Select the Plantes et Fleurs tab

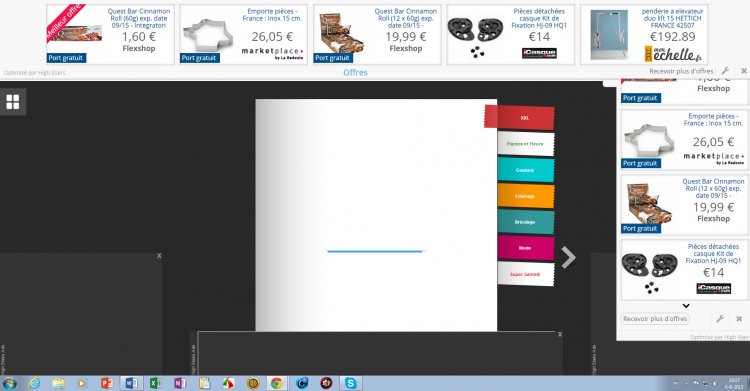(525, 144)
